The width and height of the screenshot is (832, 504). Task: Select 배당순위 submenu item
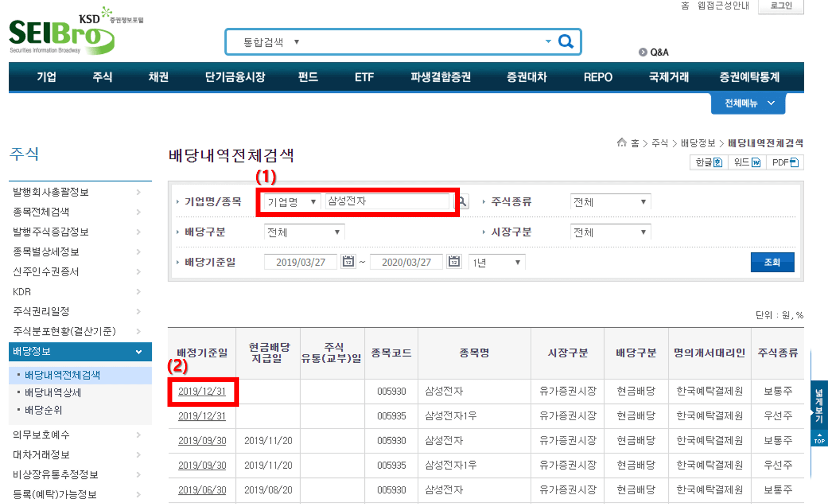(x=44, y=410)
